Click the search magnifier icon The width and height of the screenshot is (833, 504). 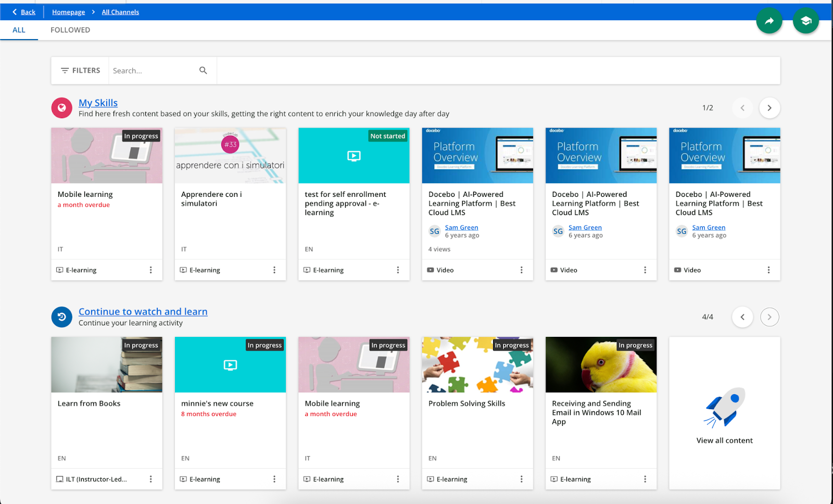(203, 70)
